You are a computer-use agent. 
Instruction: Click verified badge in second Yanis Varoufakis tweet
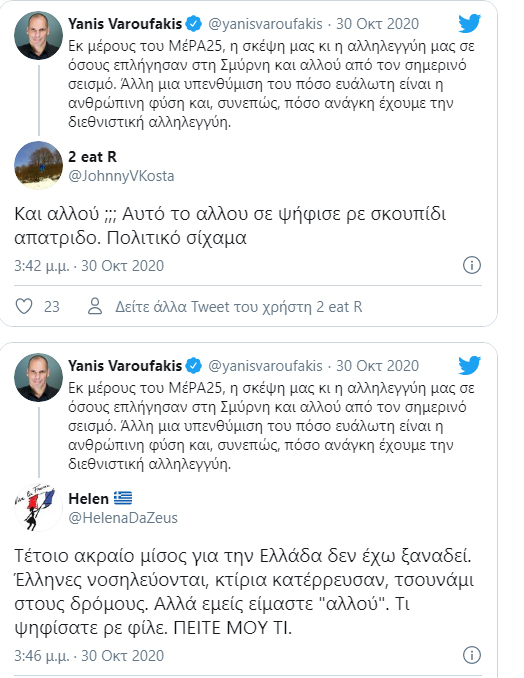193,366
